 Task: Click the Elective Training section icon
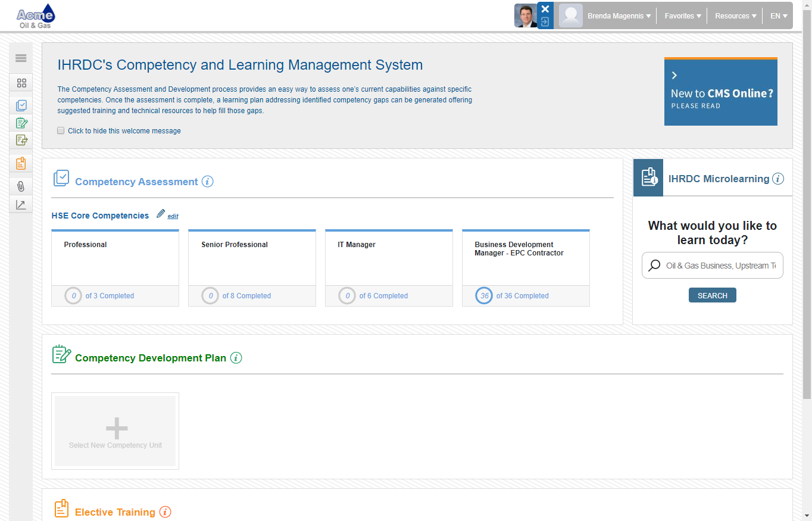(61, 508)
